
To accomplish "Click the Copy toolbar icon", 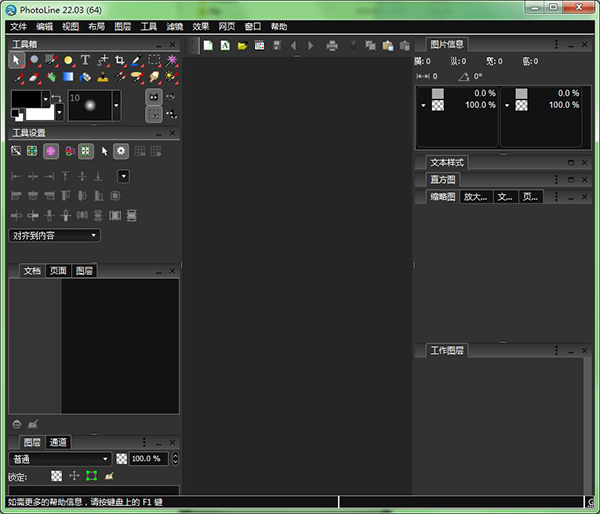I will pos(370,46).
